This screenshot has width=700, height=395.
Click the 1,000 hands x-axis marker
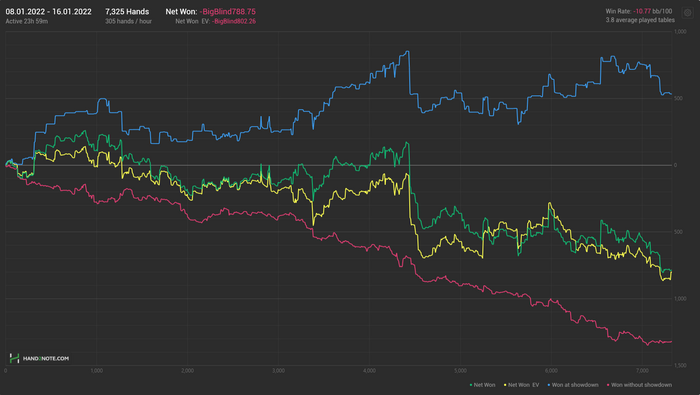(x=96, y=371)
